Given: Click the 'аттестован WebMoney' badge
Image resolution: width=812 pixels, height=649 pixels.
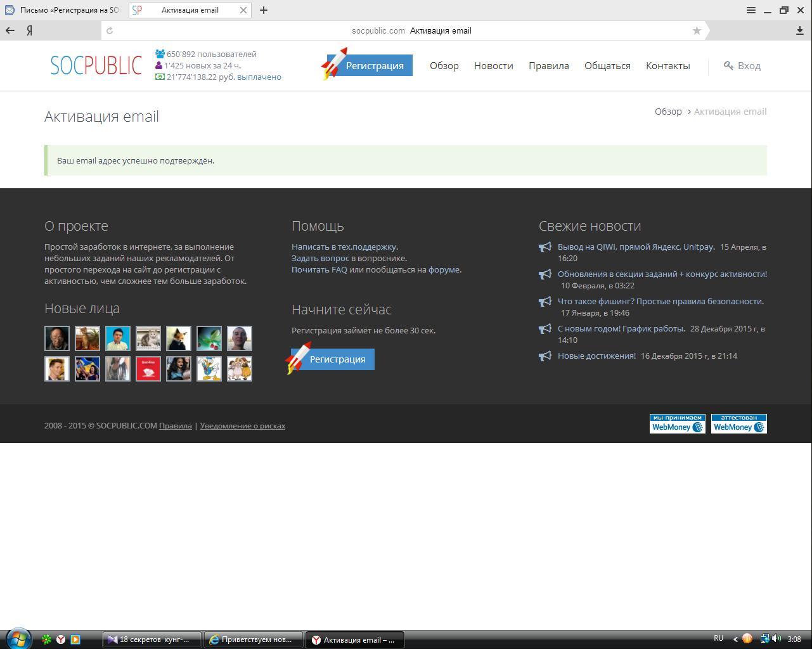Looking at the screenshot, I should [739, 423].
